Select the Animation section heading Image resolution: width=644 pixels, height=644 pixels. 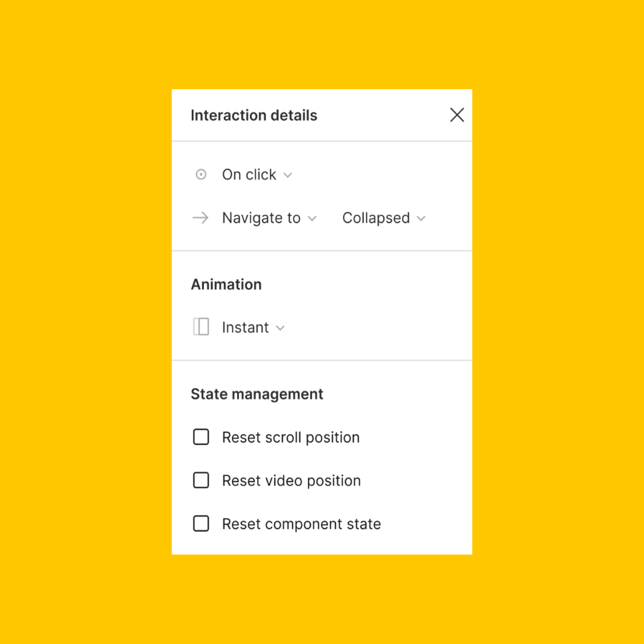pos(226,284)
